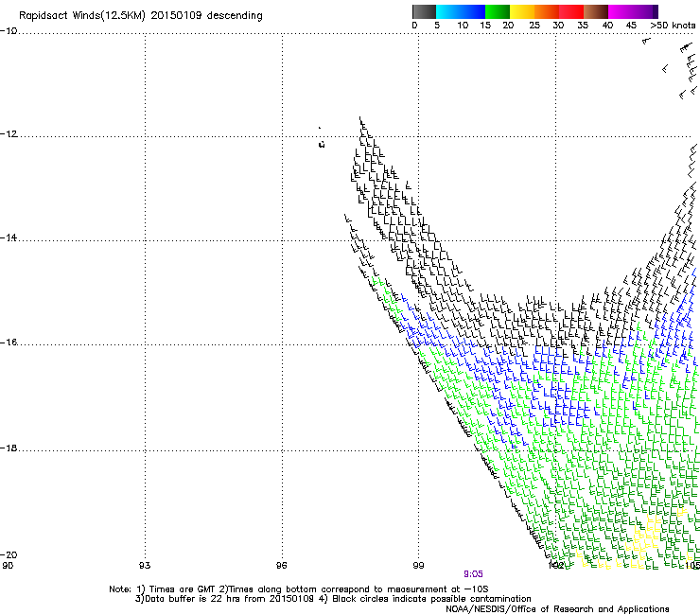
Task: Click the 'Data buffer is 22 hrs' note
Action: coord(194,599)
